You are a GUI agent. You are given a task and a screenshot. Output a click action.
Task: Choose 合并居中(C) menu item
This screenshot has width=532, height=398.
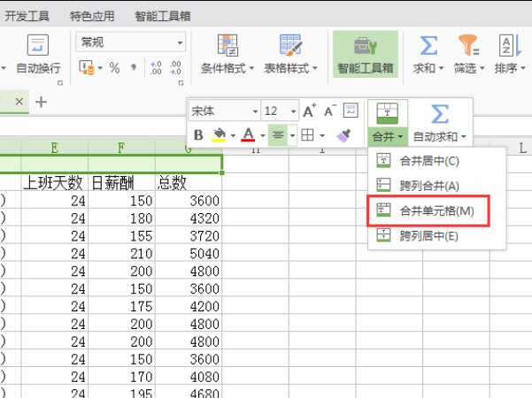point(436,161)
